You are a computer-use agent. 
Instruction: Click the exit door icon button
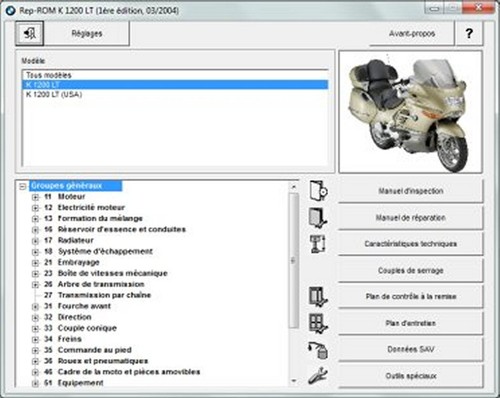pyautogui.click(x=29, y=33)
